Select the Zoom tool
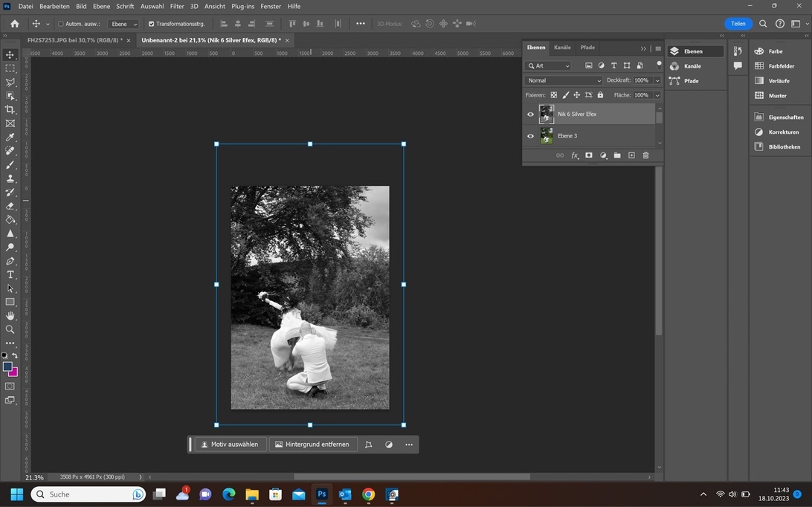 point(10,329)
